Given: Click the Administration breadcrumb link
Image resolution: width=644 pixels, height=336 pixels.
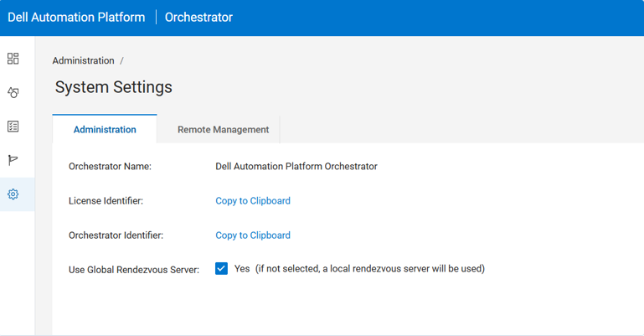Looking at the screenshot, I should pyautogui.click(x=84, y=61).
